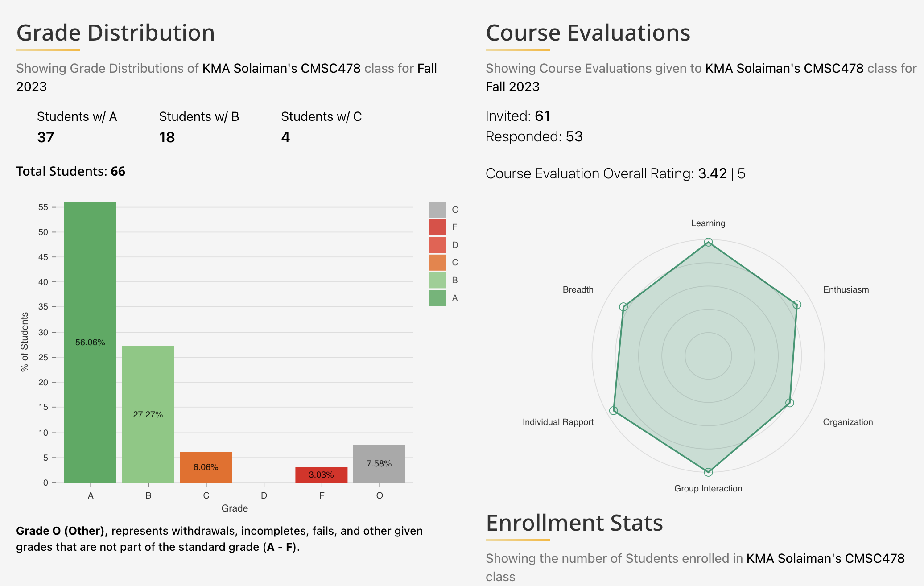924x586 pixels.
Task: Click the Invited: 61 text
Action: click(x=518, y=116)
